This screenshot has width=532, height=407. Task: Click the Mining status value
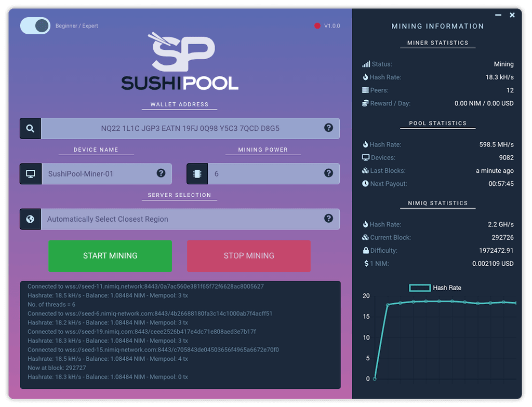coord(503,64)
